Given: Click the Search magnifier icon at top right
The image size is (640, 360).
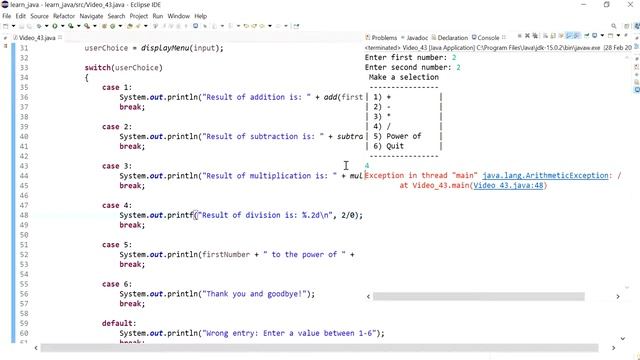Looking at the screenshot, I should pyautogui.click(x=613, y=26).
